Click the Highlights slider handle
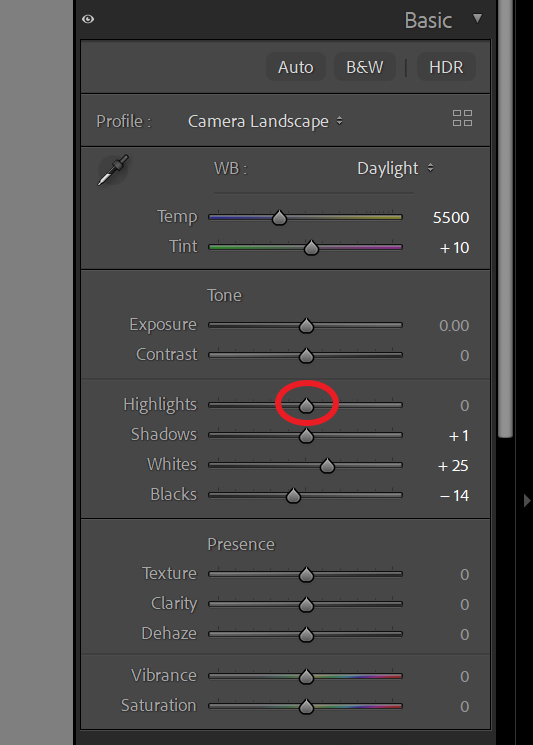 pos(306,405)
